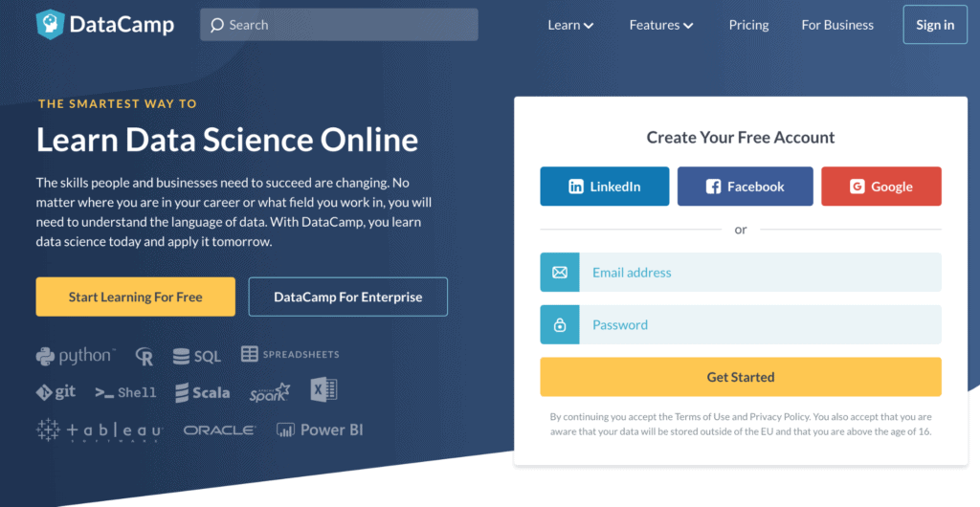Image resolution: width=980 pixels, height=507 pixels.
Task: Click the DataCamp hexagon logo icon
Action: click(51, 25)
